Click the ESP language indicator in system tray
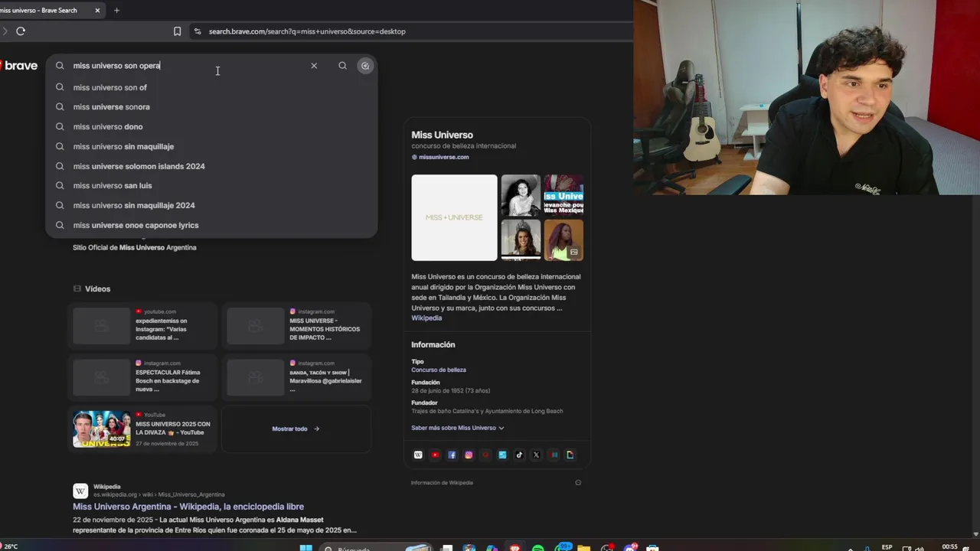The width and height of the screenshot is (980, 551). [x=887, y=547]
